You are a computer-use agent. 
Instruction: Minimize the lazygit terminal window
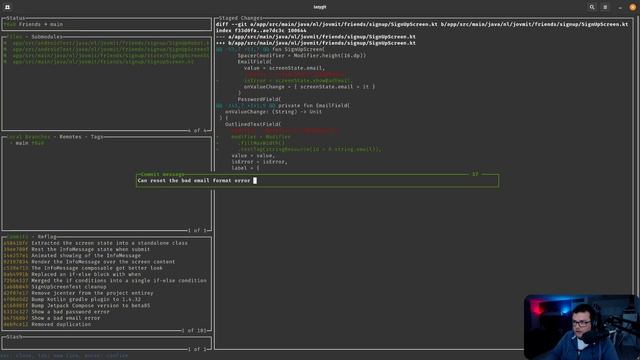click(x=620, y=7)
